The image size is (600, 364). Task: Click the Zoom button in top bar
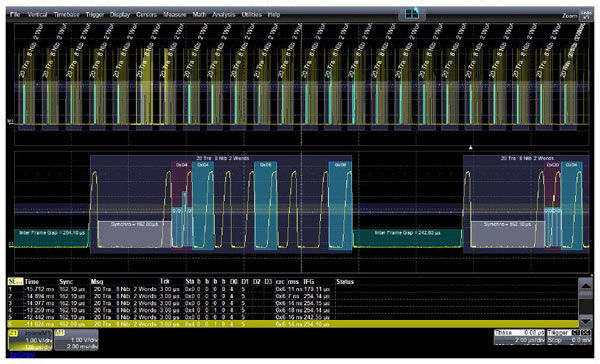569,16
